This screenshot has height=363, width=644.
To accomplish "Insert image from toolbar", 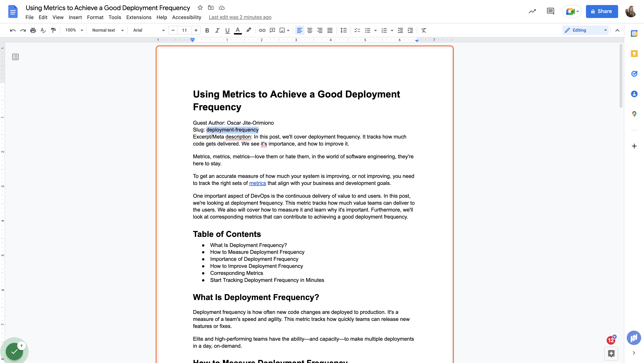I will pyautogui.click(x=282, y=30).
